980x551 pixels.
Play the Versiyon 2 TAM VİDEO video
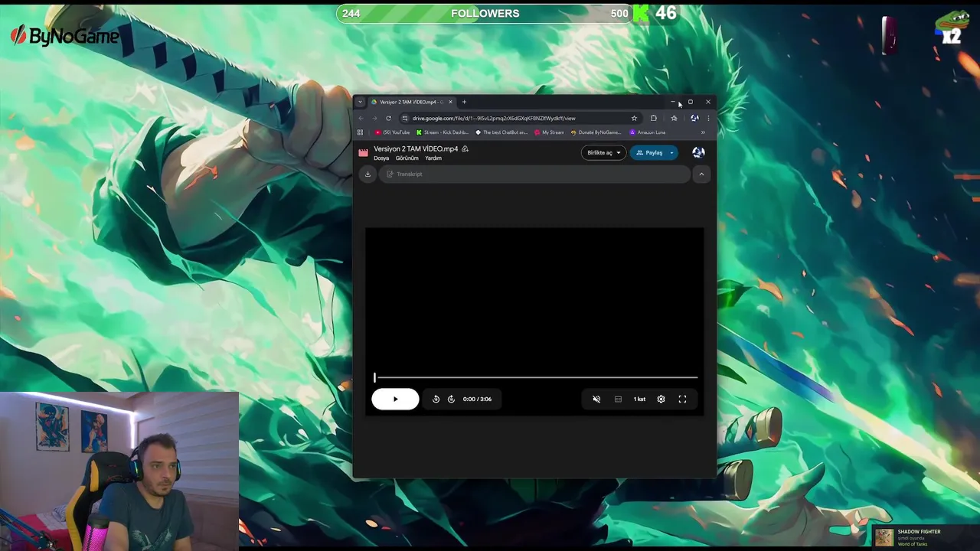[395, 399]
